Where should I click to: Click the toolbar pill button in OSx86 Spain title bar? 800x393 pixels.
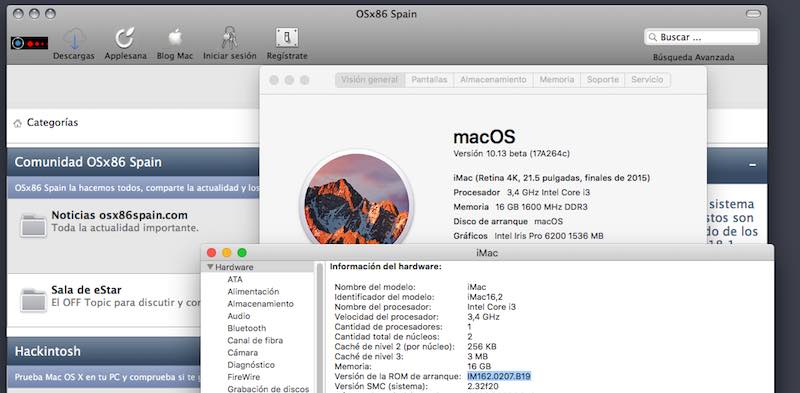(x=753, y=14)
